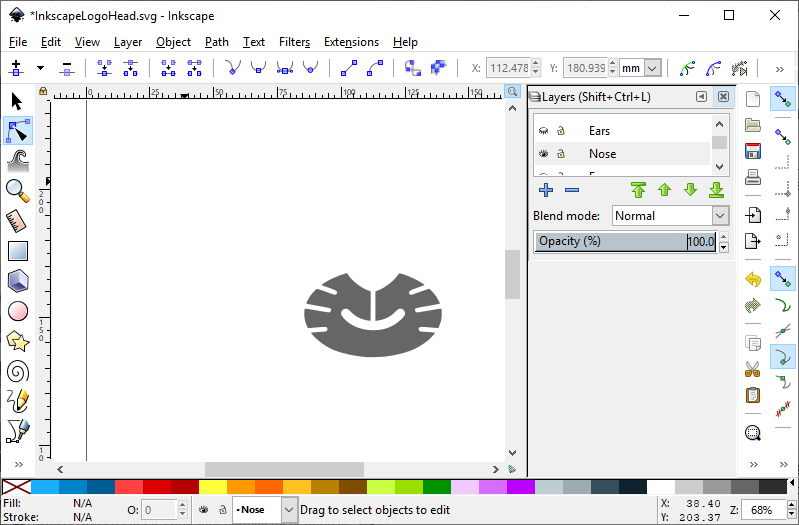Open insert node options dropdown arrow

40,68
